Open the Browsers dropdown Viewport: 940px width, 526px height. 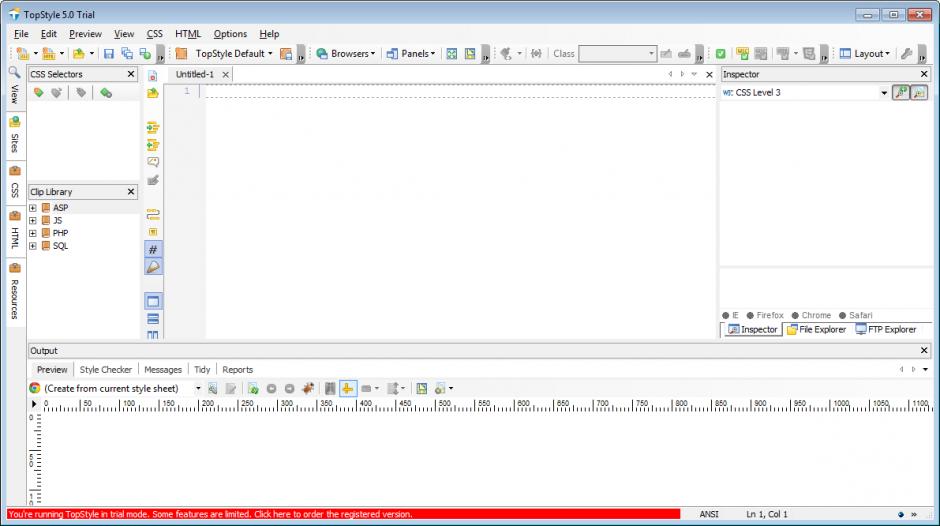(346, 54)
